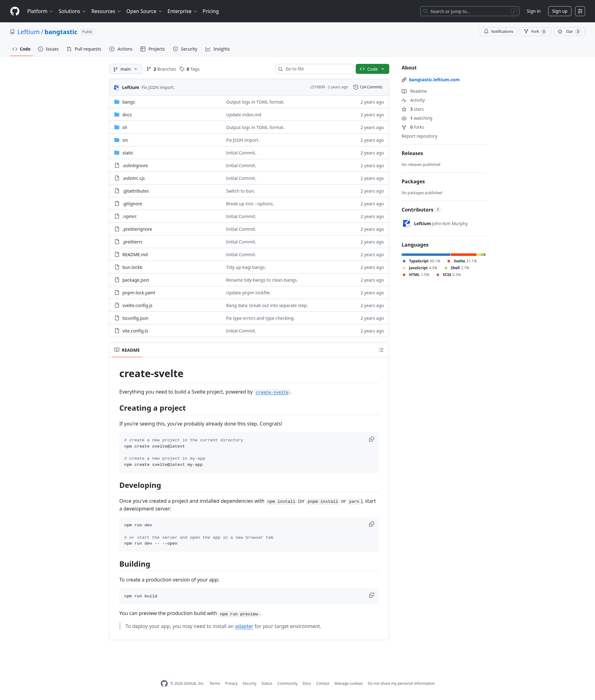This screenshot has width=595, height=700.
Task: View the 124 Commits history
Action: coord(368,87)
